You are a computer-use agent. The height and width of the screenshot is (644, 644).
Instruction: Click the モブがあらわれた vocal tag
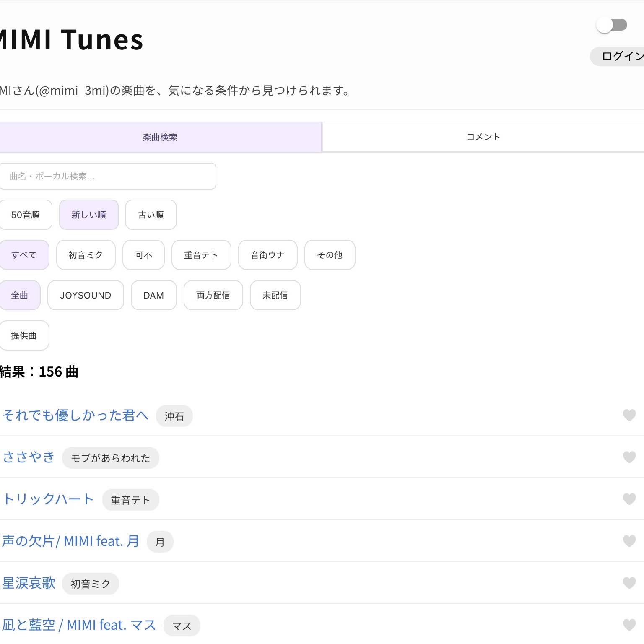coord(111,458)
